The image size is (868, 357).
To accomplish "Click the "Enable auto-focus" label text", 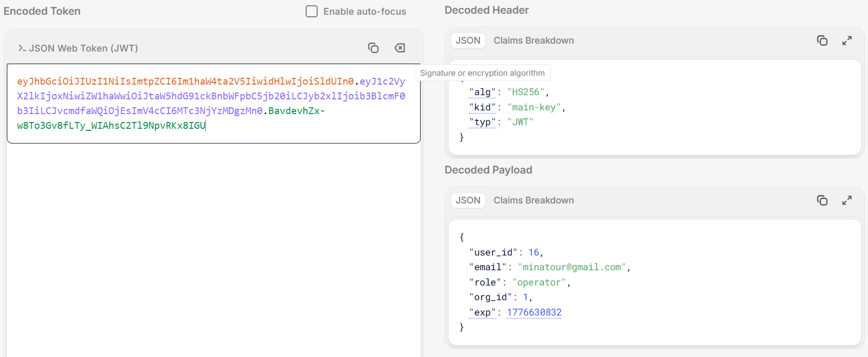I will tap(364, 12).
